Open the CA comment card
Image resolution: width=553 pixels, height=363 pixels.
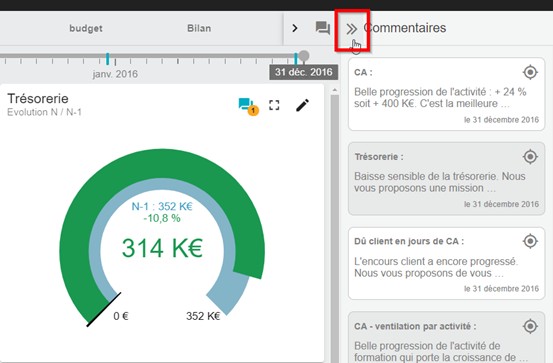[x=446, y=94]
